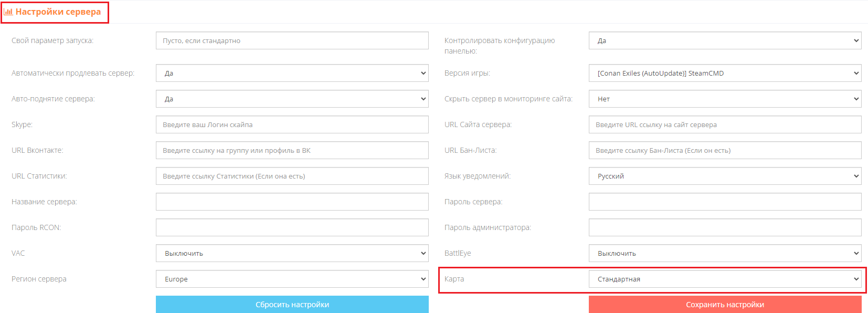Focus the Название сервера input field
This screenshot has height=313, width=868.
[292, 202]
